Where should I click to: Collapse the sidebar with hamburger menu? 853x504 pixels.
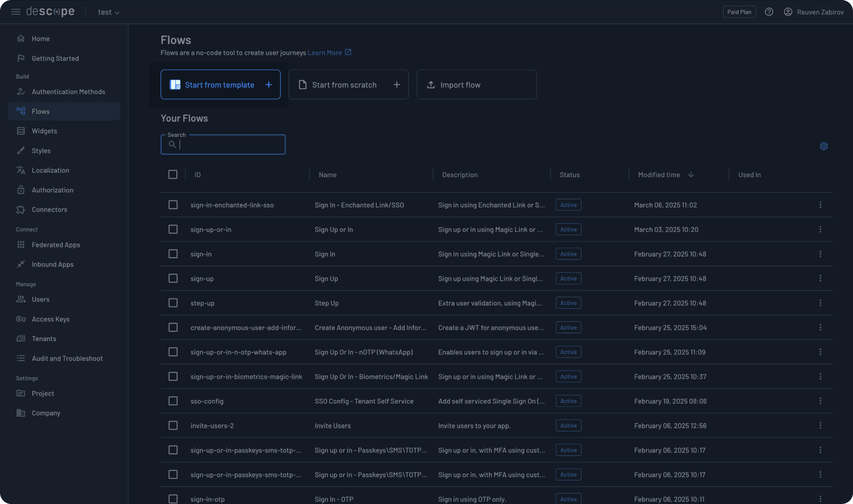pyautogui.click(x=16, y=12)
